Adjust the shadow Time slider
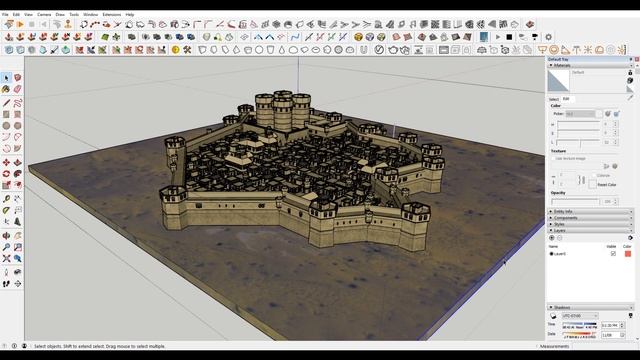The image size is (640, 360). point(580,325)
